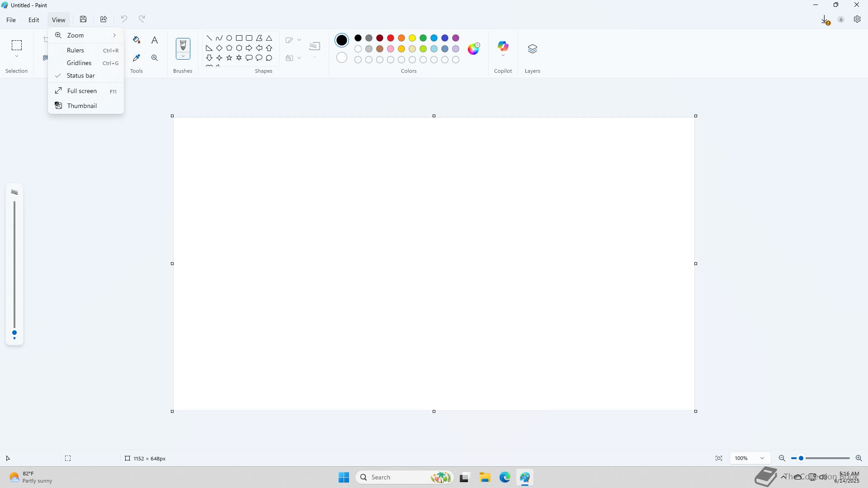
Task: Expand the Brushes dropdown arrow
Action: [183, 56]
